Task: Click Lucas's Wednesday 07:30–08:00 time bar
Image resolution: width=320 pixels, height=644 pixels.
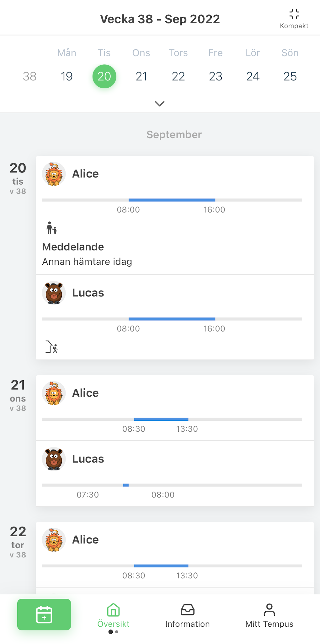Action: coord(126,485)
